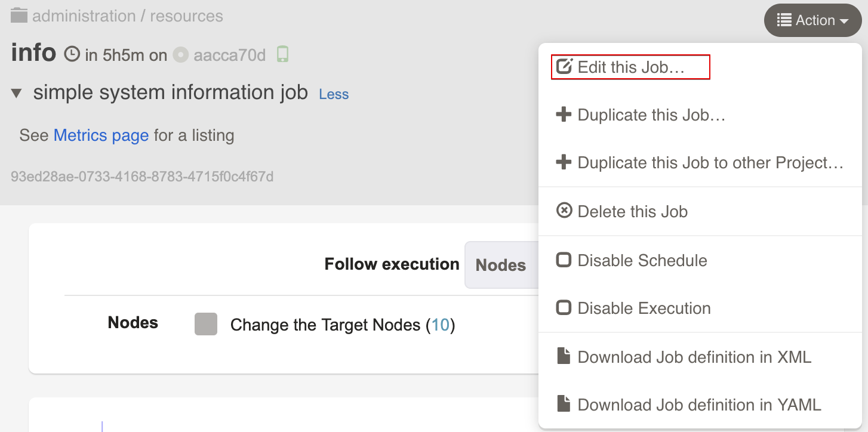Viewport: 868px width, 432px height.
Task: Toggle the Disable Schedule checkbox
Action: (x=564, y=260)
